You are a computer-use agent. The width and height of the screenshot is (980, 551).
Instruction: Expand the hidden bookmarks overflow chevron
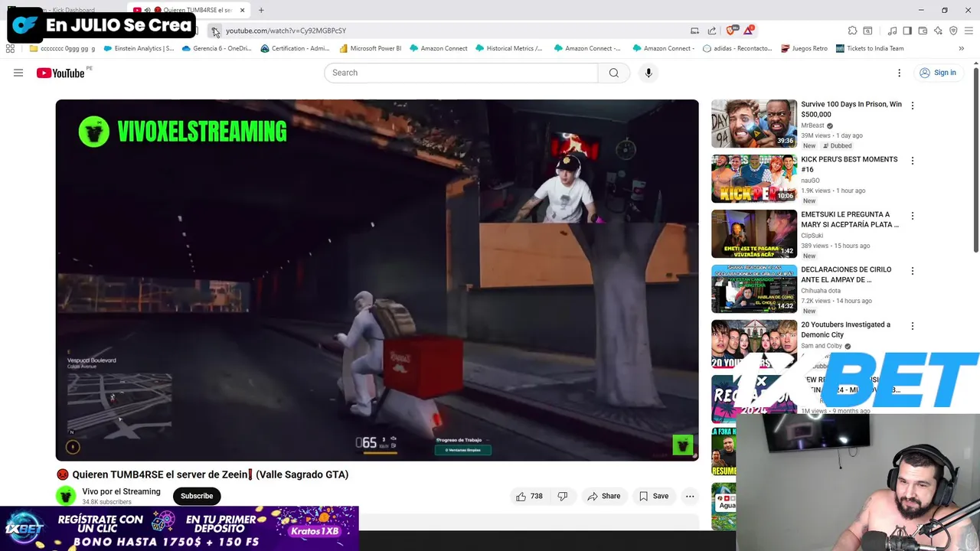coord(961,48)
